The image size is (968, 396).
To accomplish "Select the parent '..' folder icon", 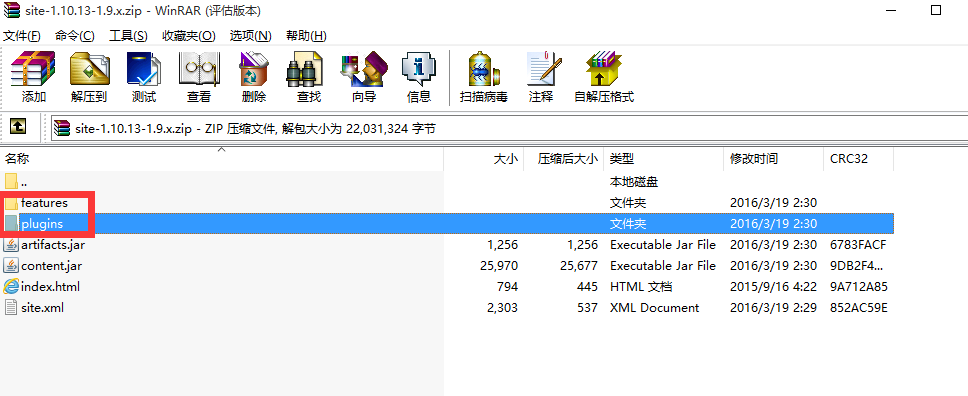I will coord(12,182).
